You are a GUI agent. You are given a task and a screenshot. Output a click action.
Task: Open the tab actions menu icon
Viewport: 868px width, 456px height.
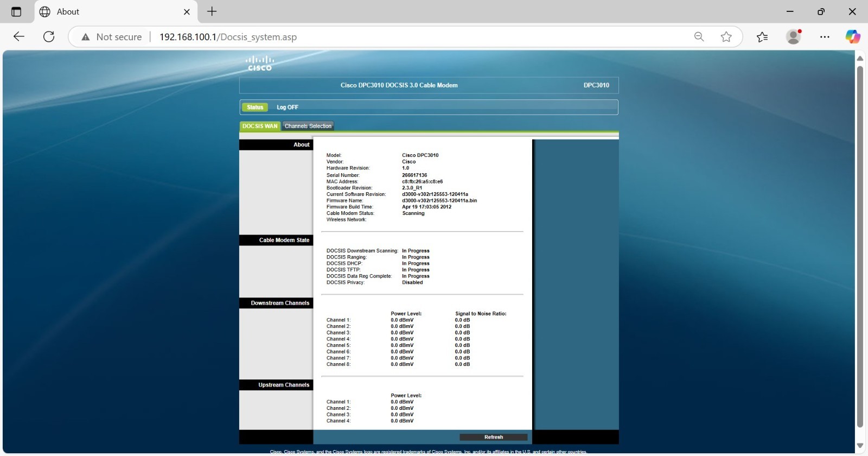(16, 11)
